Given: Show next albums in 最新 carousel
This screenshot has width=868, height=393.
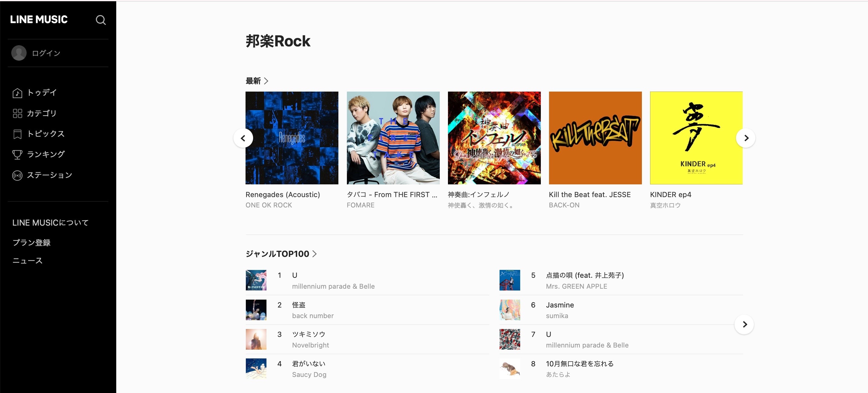Looking at the screenshot, I should pos(746,138).
